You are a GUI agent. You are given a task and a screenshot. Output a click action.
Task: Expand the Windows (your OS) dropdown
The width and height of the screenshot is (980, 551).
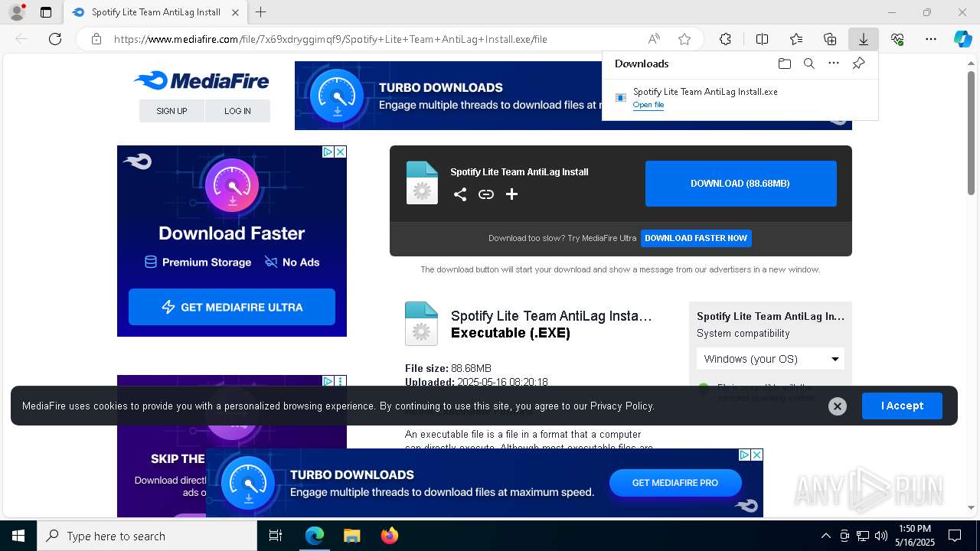770,359
